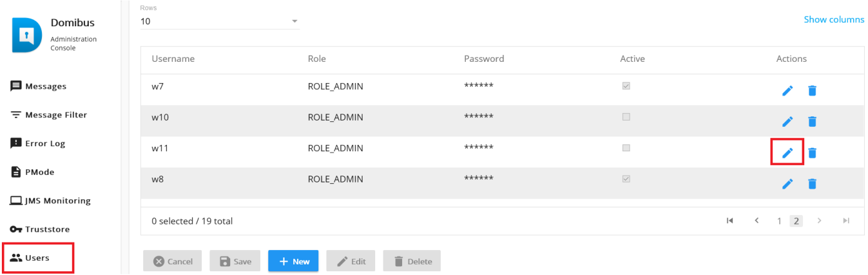Edit user w8 with pencil icon
This screenshot has width=868, height=275.
click(x=788, y=184)
